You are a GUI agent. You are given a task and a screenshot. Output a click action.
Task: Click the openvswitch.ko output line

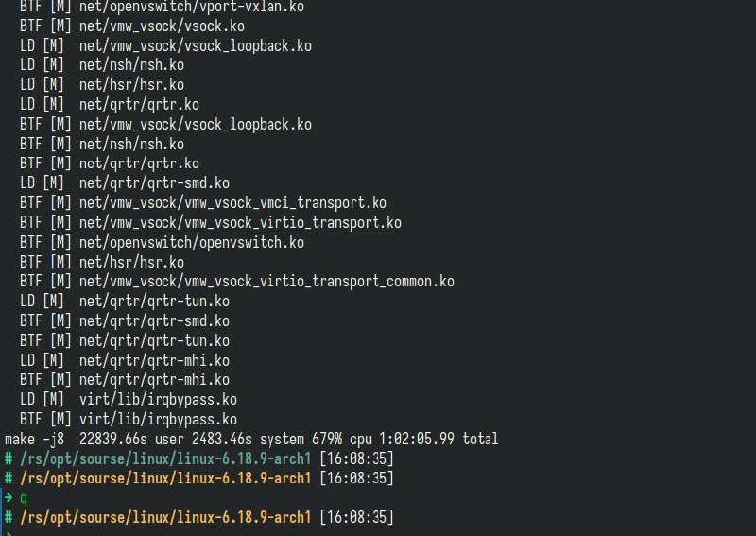tap(162, 243)
